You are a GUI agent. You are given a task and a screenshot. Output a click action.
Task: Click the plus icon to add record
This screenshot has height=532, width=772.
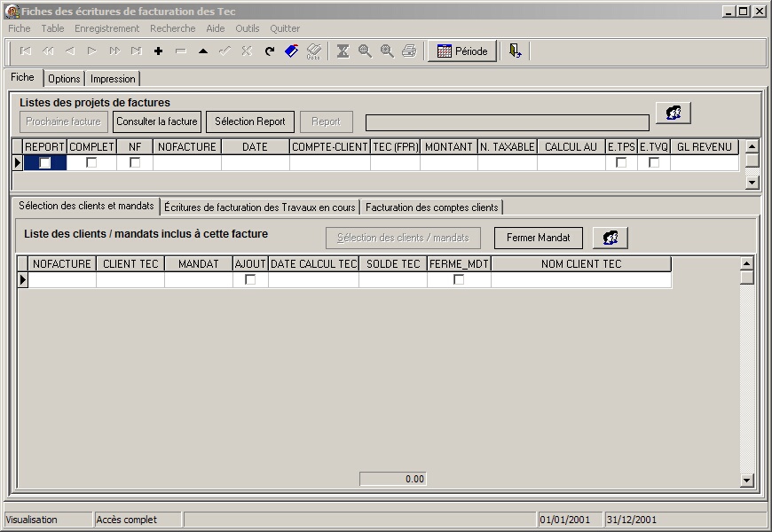coord(159,51)
